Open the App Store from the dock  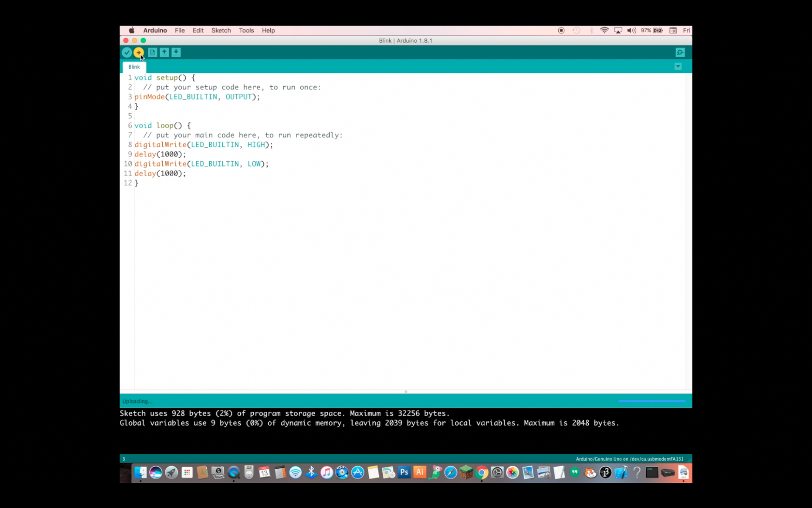click(358, 472)
